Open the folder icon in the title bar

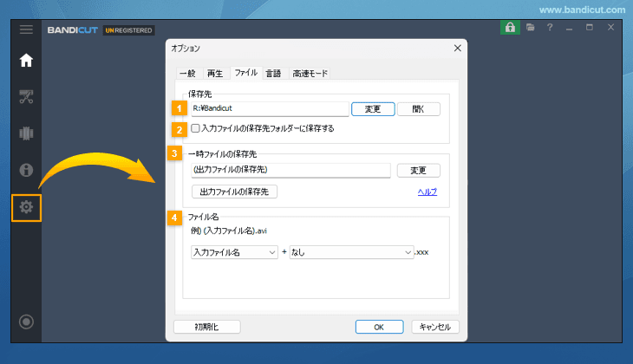pyautogui.click(x=531, y=29)
